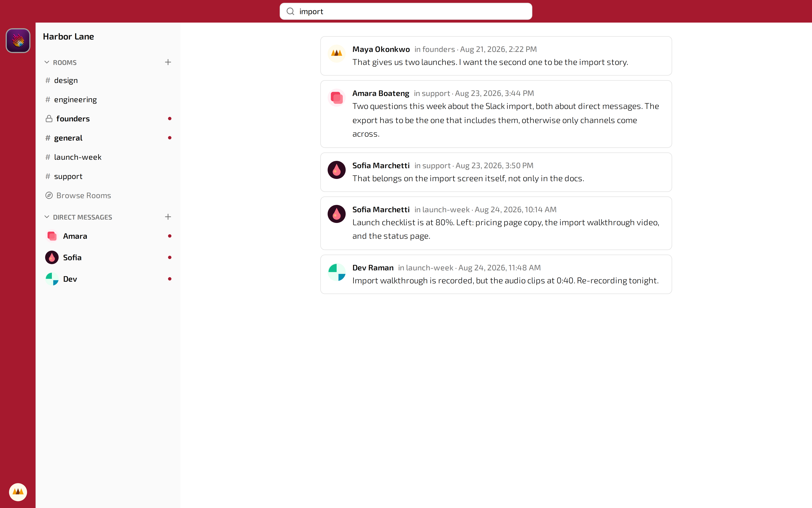Click the founders lock icon

[49, 119]
